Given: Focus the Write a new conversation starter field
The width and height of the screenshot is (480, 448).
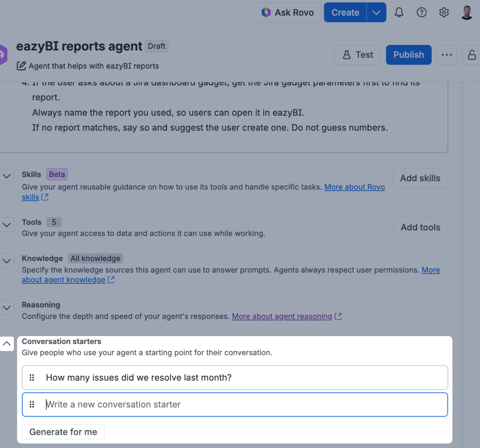Looking at the screenshot, I should 235,404.
